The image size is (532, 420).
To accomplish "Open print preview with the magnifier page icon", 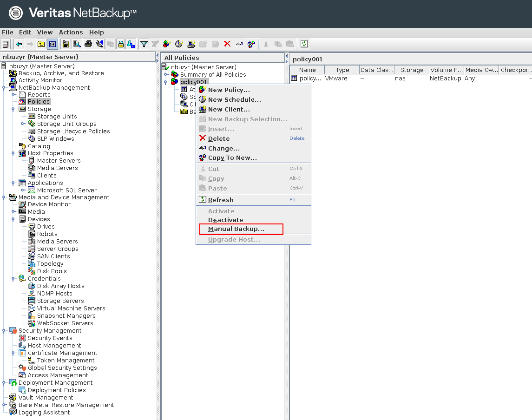I will (77, 44).
